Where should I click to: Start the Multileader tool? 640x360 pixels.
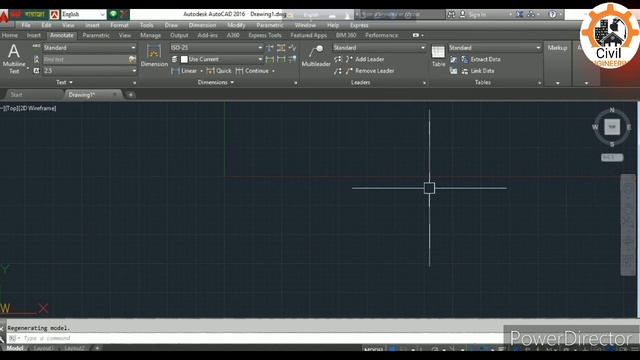tap(316, 56)
